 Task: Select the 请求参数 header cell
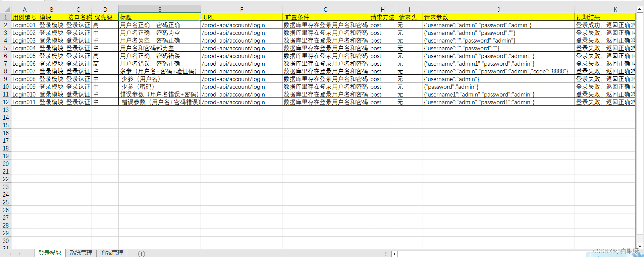(499, 17)
